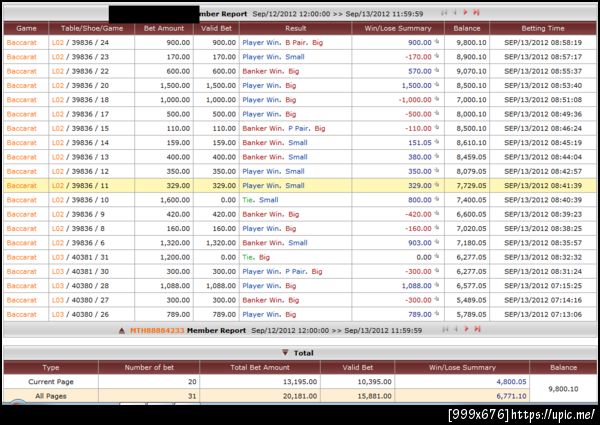Open detail icon for game 39836 / 9

(x=437, y=213)
